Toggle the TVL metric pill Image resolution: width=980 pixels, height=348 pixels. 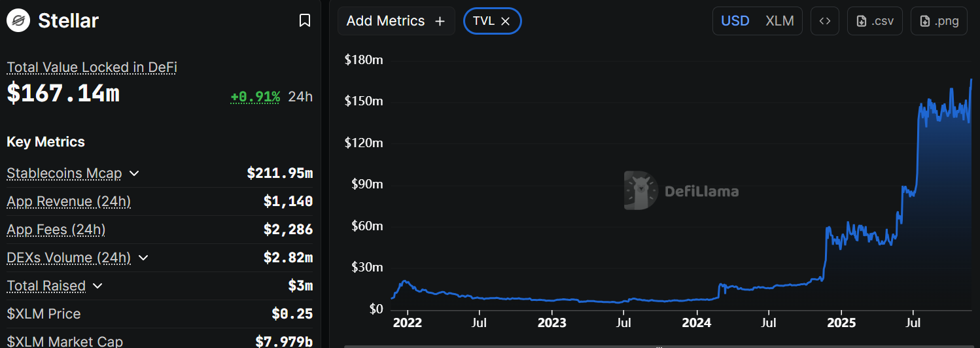[484, 21]
